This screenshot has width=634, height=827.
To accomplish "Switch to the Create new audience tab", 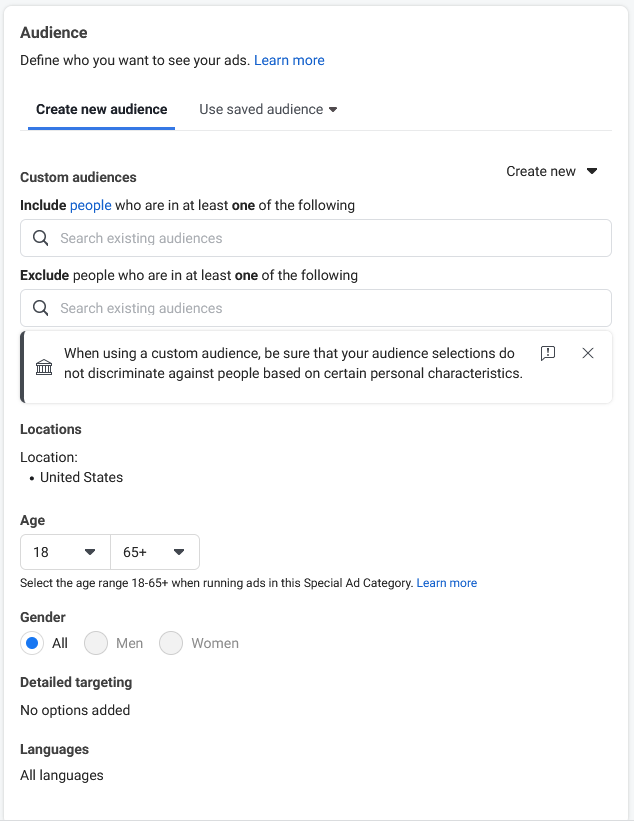I will (101, 109).
